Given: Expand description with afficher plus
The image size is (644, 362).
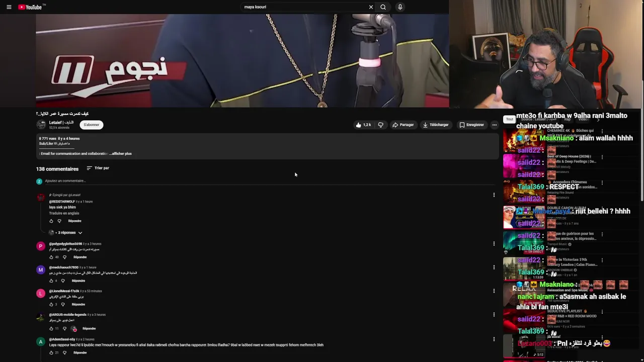Looking at the screenshot, I should pyautogui.click(x=121, y=153).
